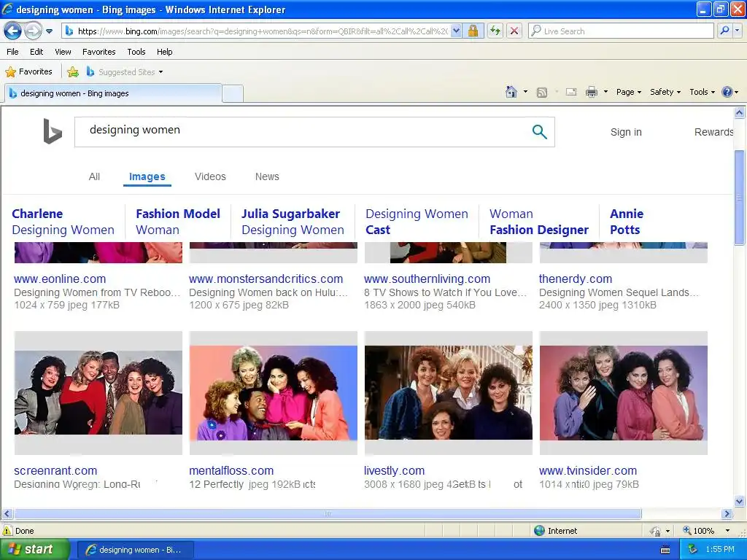
Task: Open the recent pages dropdown arrow
Action: click(x=49, y=31)
